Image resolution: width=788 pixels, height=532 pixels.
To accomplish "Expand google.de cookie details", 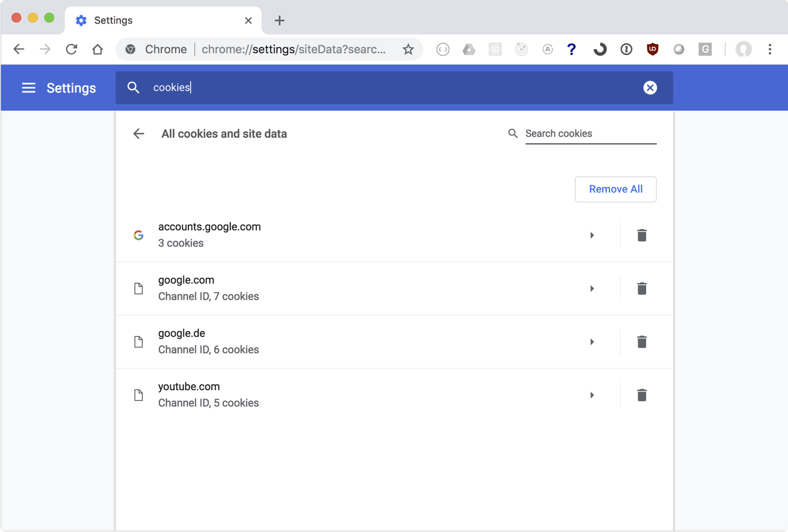I will [x=592, y=342].
